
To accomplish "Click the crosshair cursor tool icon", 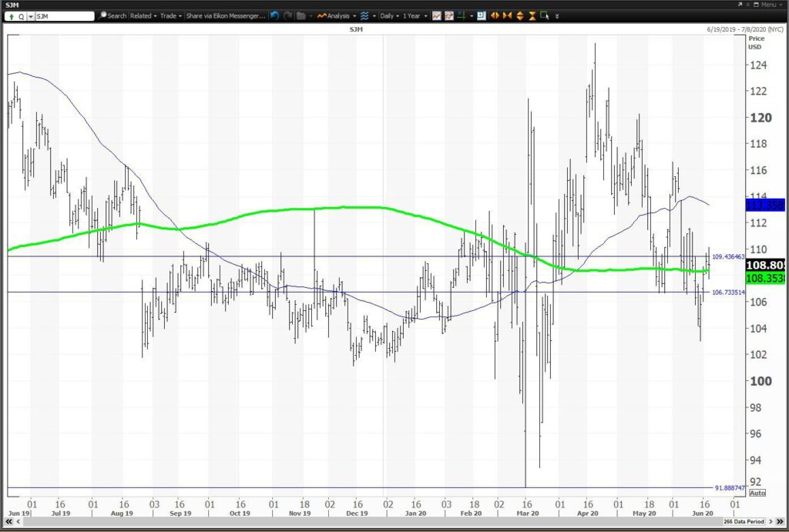I will [461, 16].
